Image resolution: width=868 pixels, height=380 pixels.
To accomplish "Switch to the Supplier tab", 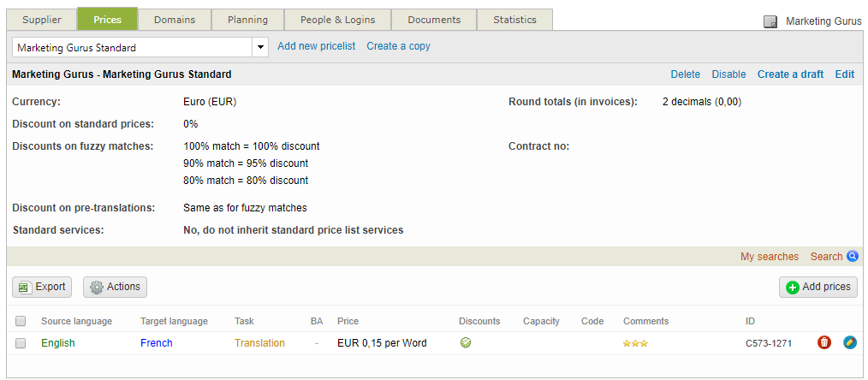I will tap(42, 20).
